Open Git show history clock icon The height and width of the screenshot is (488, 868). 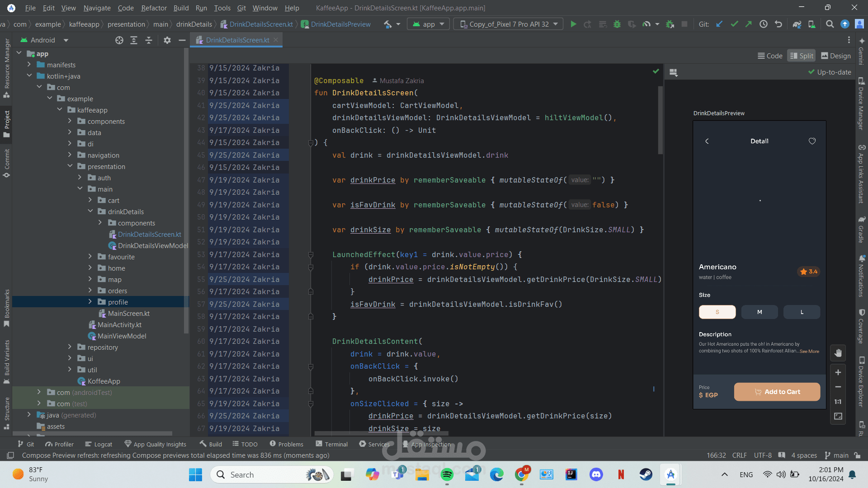click(x=764, y=24)
